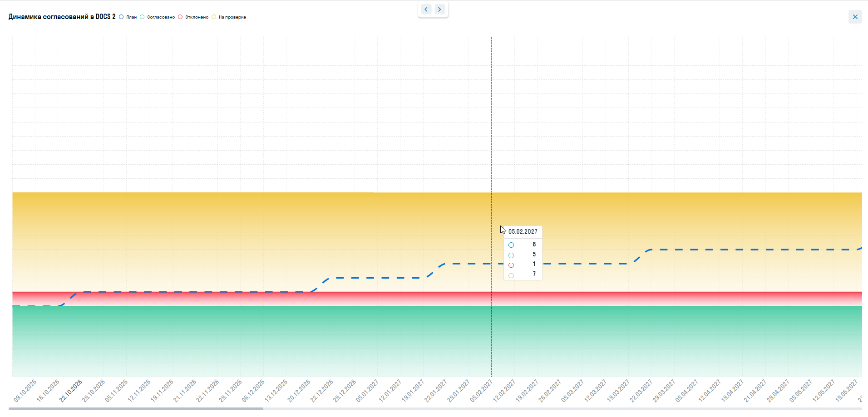Go to the previous chart with left arrow
Screen dimensions: 868x417
point(426,9)
